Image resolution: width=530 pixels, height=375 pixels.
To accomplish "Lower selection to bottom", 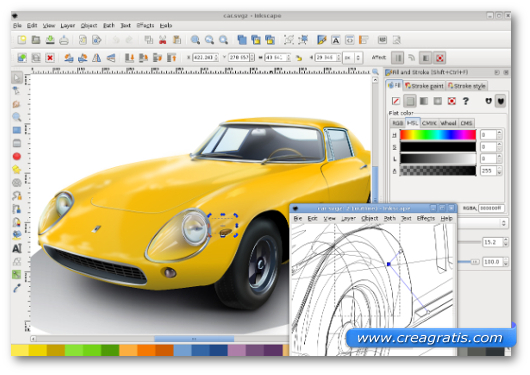I will (129, 58).
